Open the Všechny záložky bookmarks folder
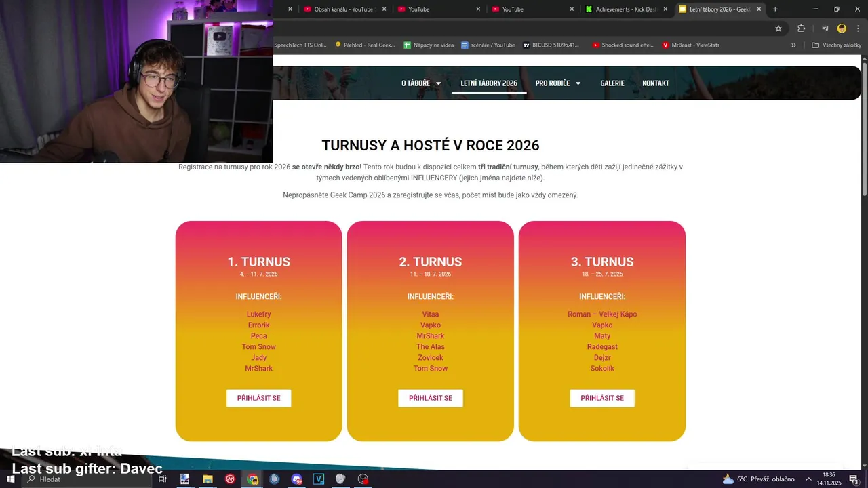This screenshot has width=868, height=488. coord(836,45)
